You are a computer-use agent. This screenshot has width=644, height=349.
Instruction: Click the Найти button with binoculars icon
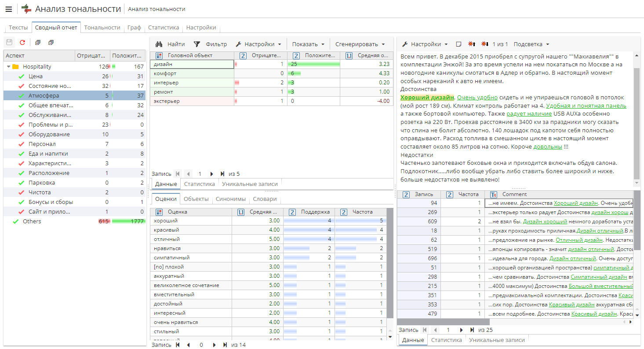tap(170, 44)
